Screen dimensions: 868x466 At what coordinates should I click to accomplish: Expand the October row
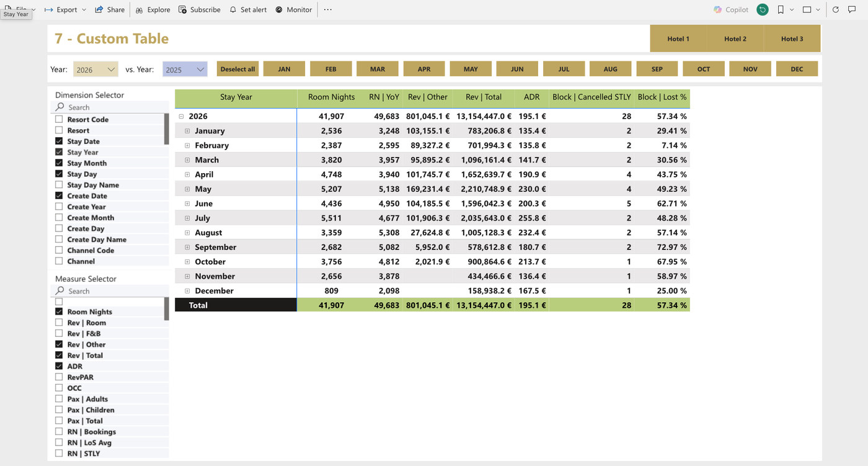[x=187, y=262]
